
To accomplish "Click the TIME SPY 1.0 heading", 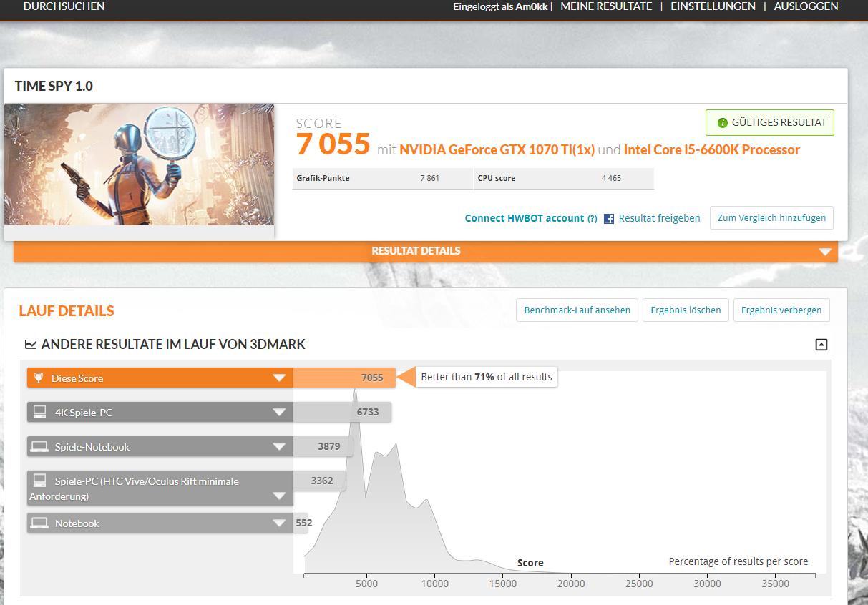I will point(54,87).
